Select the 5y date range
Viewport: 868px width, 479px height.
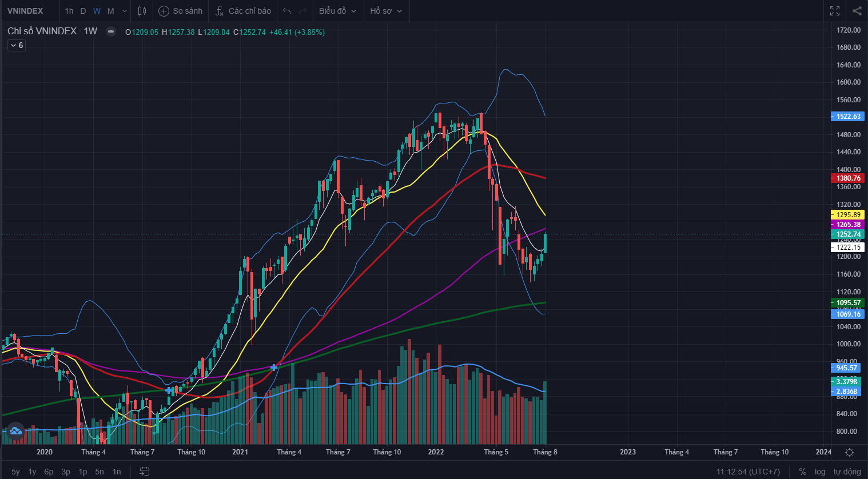pos(15,472)
